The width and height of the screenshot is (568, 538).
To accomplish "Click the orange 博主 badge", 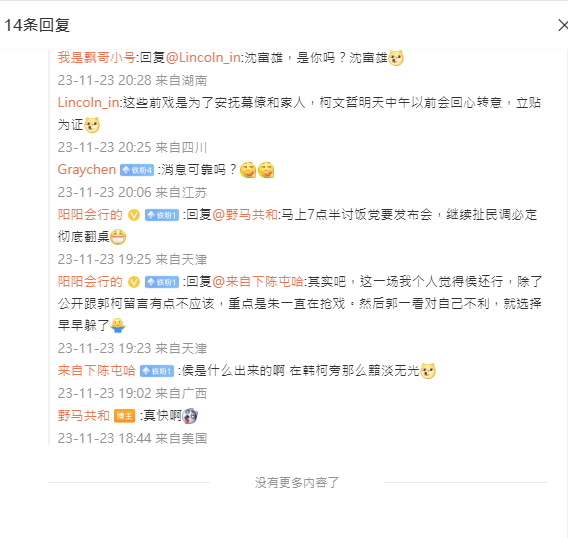I will tap(125, 416).
